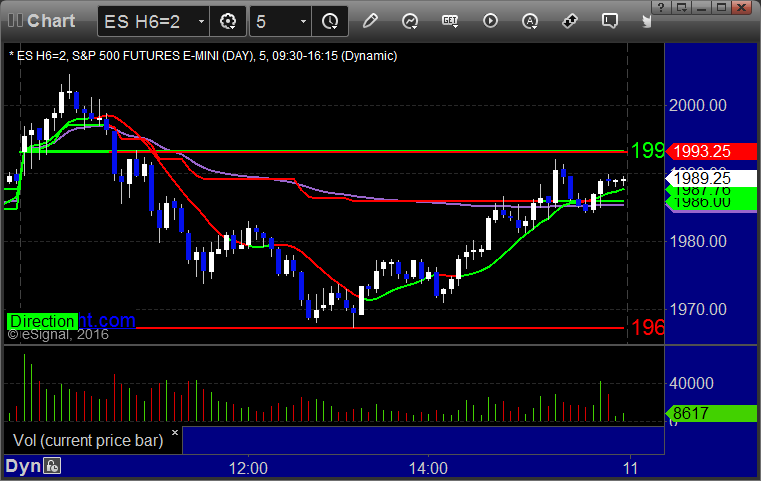
Task: Click the 1970.00 price axis label
Action: [x=697, y=309]
